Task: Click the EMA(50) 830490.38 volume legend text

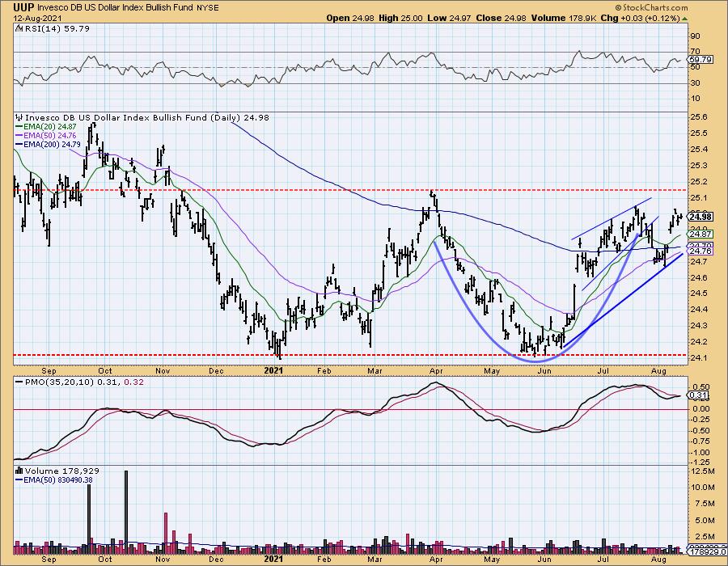Action: coord(57,479)
